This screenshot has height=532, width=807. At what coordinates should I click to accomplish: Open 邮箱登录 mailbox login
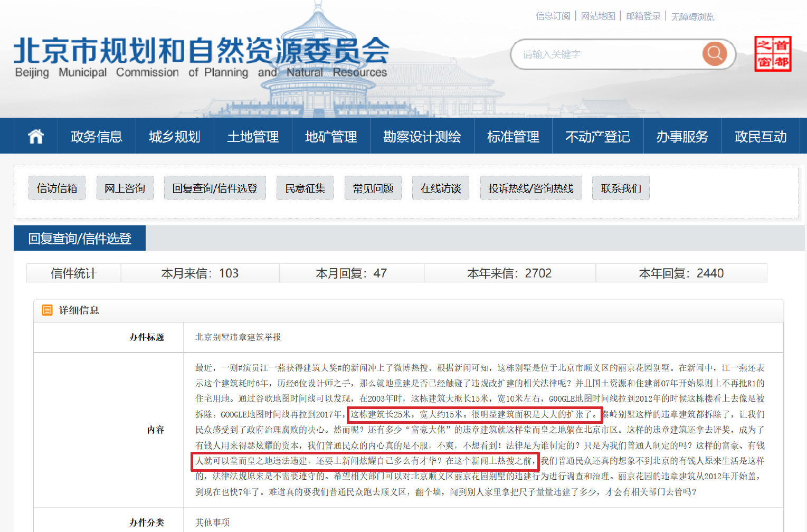click(643, 16)
